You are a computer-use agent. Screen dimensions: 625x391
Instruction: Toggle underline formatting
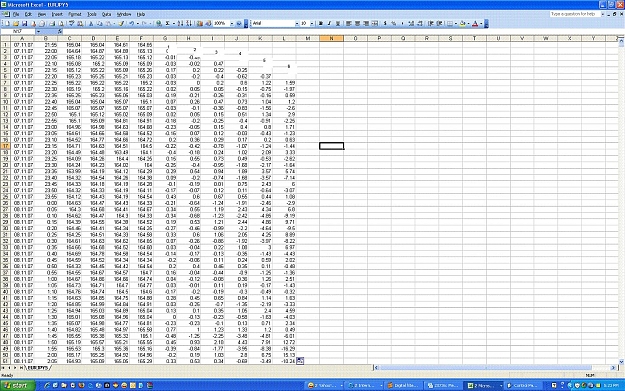[x=338, y=24]
